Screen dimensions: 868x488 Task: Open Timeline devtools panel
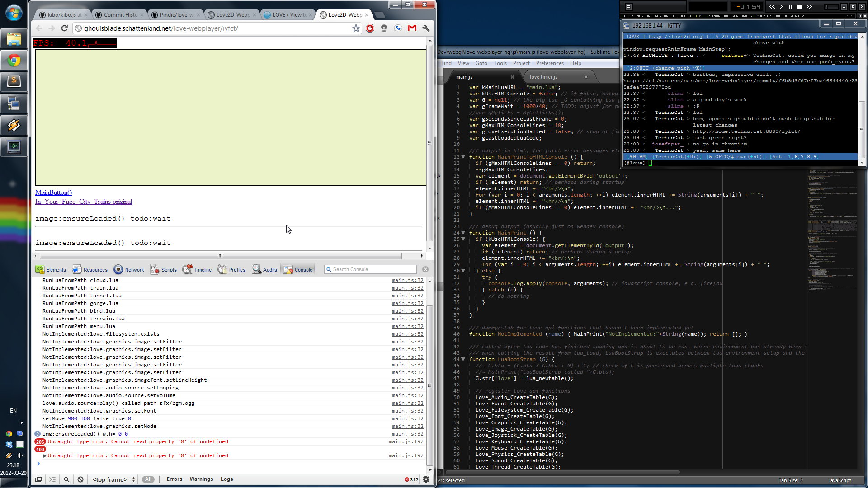197,269
